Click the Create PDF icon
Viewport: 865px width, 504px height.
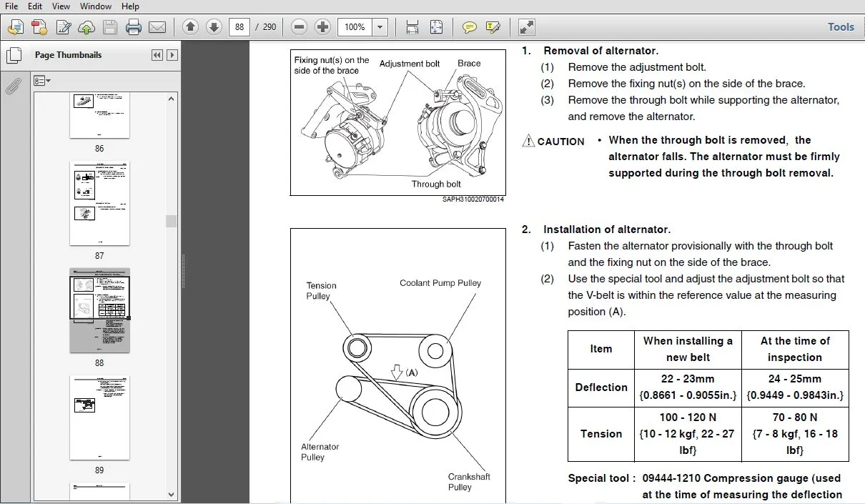[39, 27]
